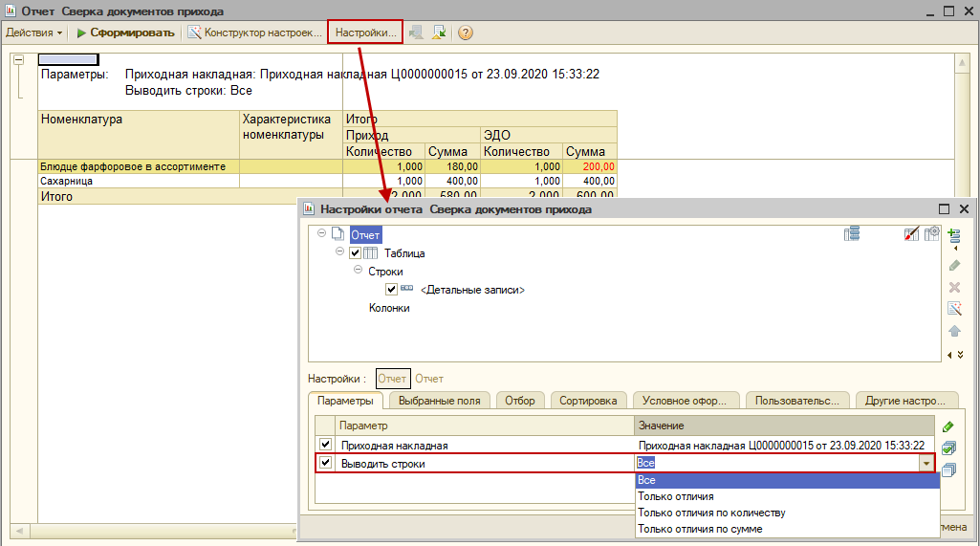The width and height of the screenshot is (980, 546).
Task: Click the add structure element green plus icon
Action: pos(954,236)
